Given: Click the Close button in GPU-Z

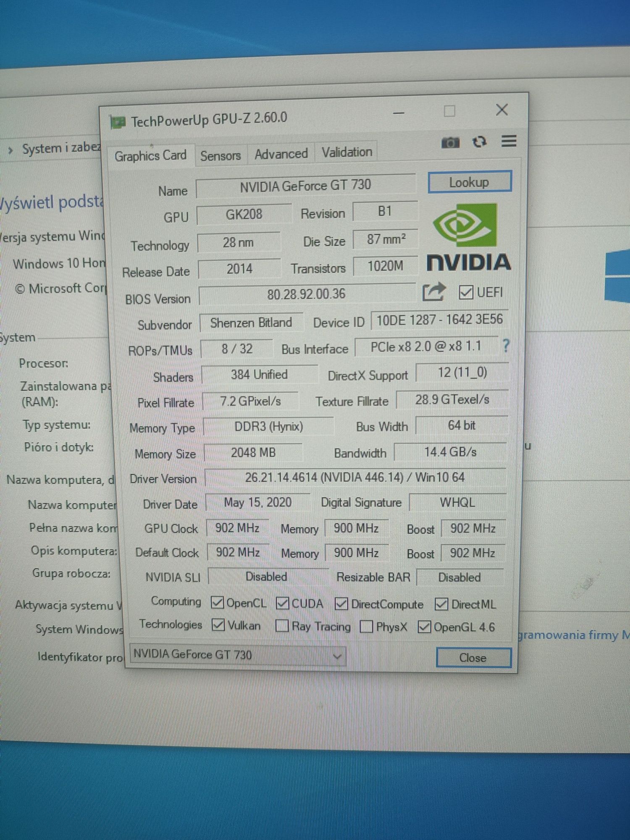Looking at the screenshot, I should tap(473, 657).
